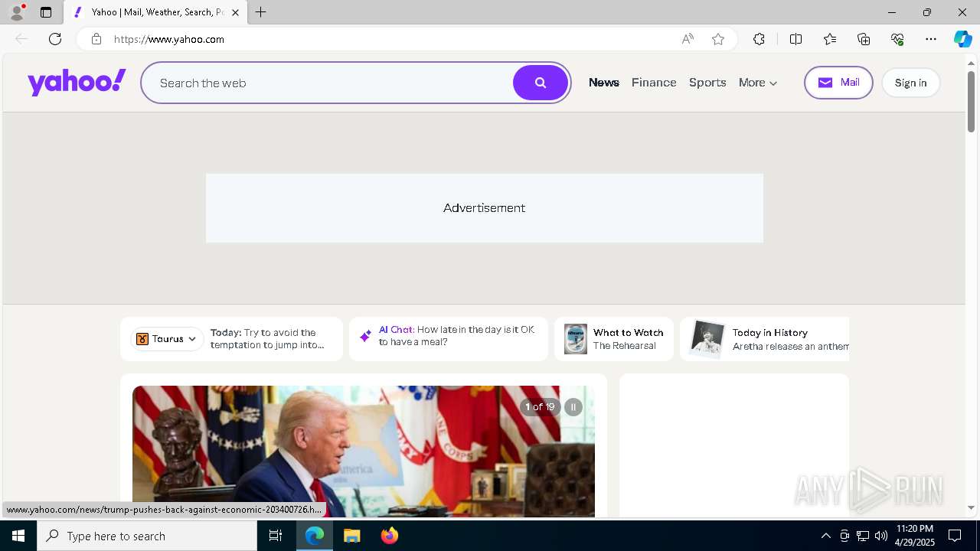Screen dimensions: 980x551
Task: Click the page vertical scrollbar thumb
Action: [x=971, y=101]
